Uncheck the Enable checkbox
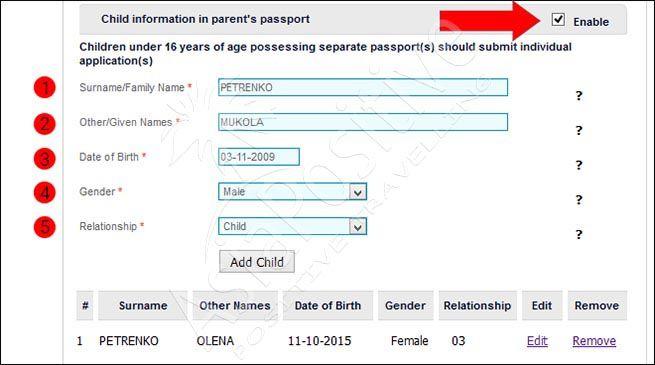Viewport: 655px width, 365px height. (x=558, y=20)
